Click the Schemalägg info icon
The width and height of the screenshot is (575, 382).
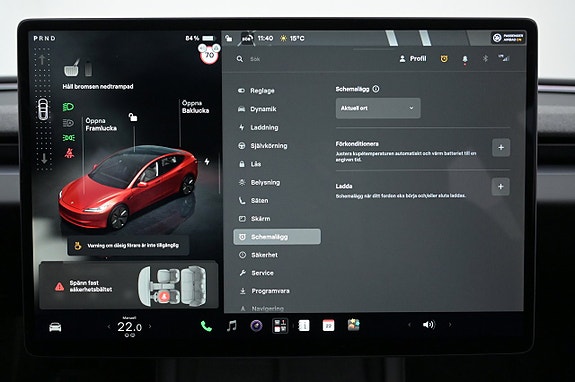pos(376,89)
